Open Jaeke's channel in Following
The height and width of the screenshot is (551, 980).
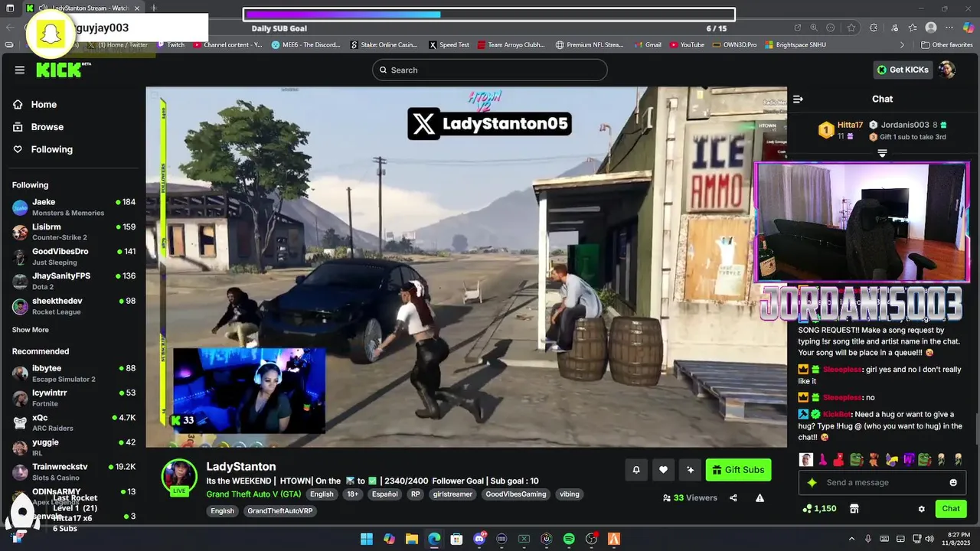[x=73, y=207]
